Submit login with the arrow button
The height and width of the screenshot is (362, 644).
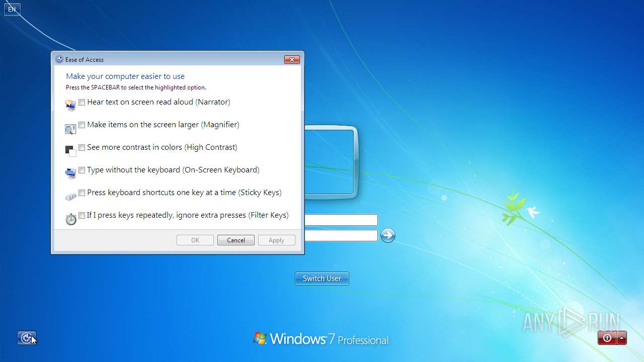coord(387,235)
